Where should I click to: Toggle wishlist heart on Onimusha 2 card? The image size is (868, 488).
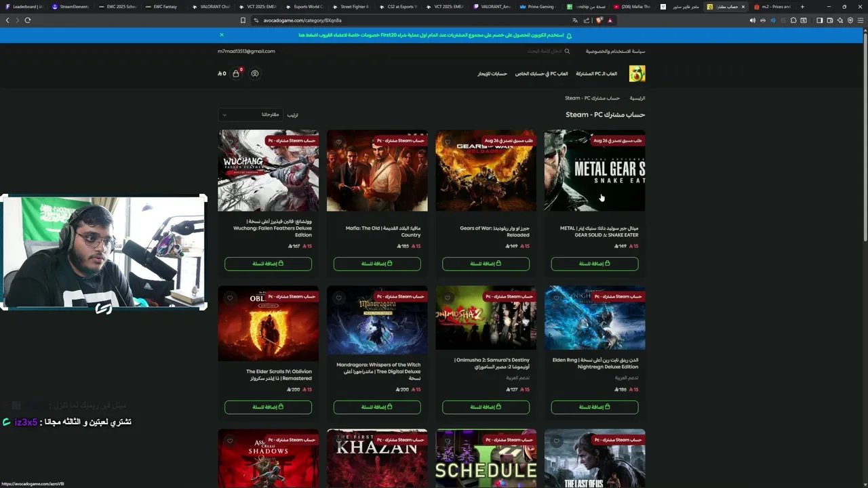tap(448, 298)
